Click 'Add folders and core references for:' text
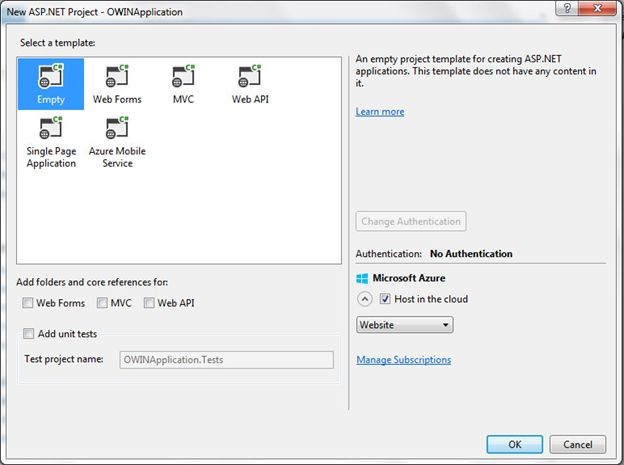Screen dimensions: 624x465 click(x=92, y=282)
